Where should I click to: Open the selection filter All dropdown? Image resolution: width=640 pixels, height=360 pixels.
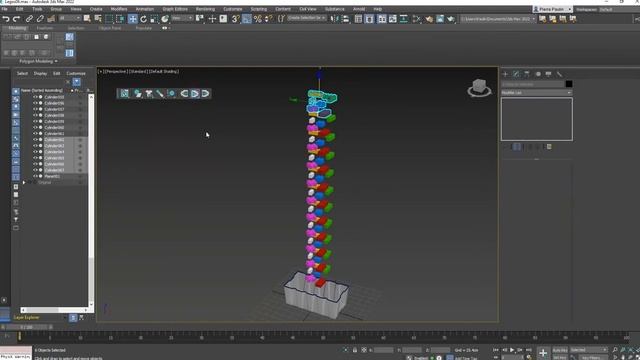pyautogui.click(x=70, y=18)
